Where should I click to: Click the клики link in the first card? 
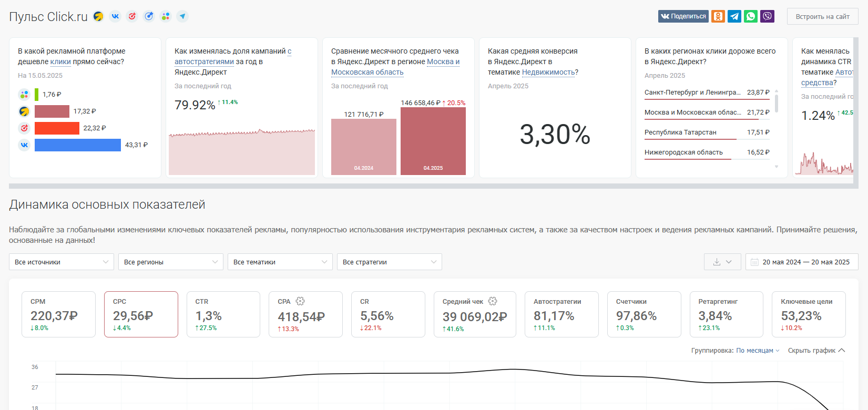[60, 61]
